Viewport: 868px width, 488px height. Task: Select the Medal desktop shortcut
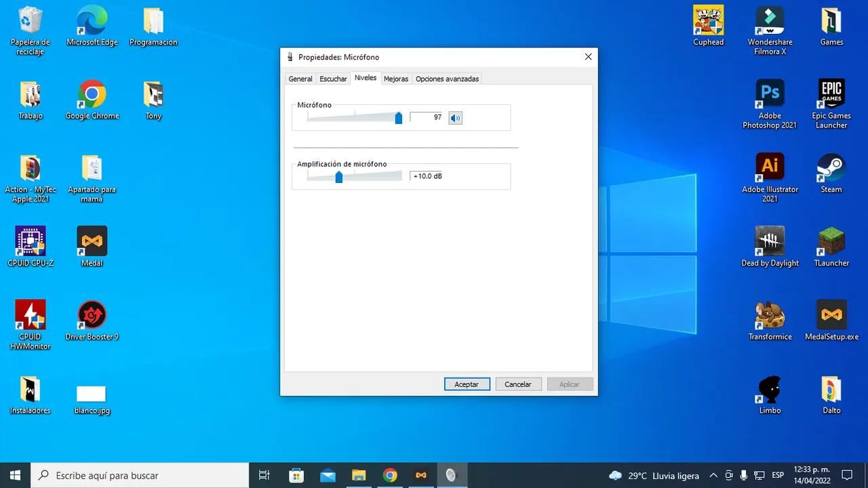[x=92, y=247]
